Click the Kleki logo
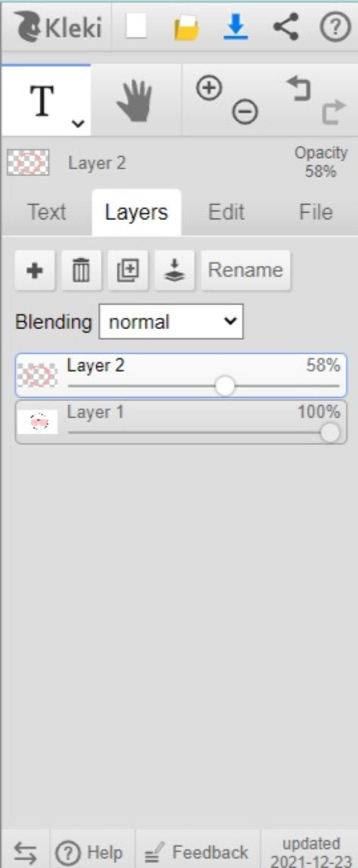 (x=58, y=27)
